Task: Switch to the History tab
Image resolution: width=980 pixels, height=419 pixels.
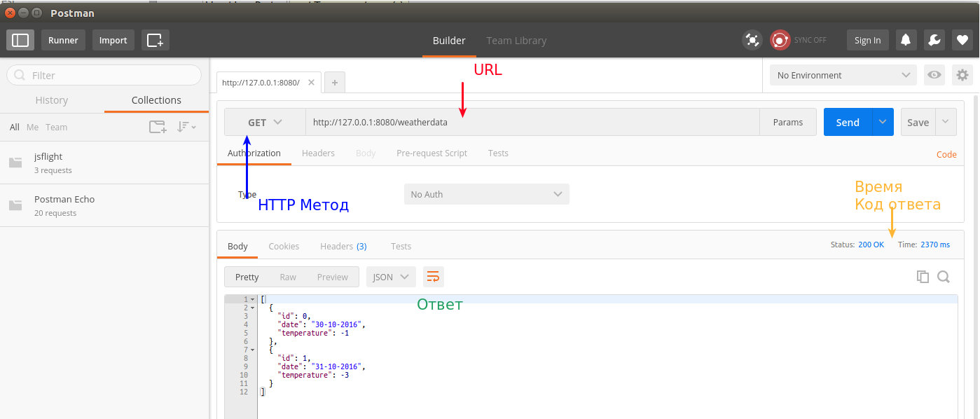Action: 52,100
